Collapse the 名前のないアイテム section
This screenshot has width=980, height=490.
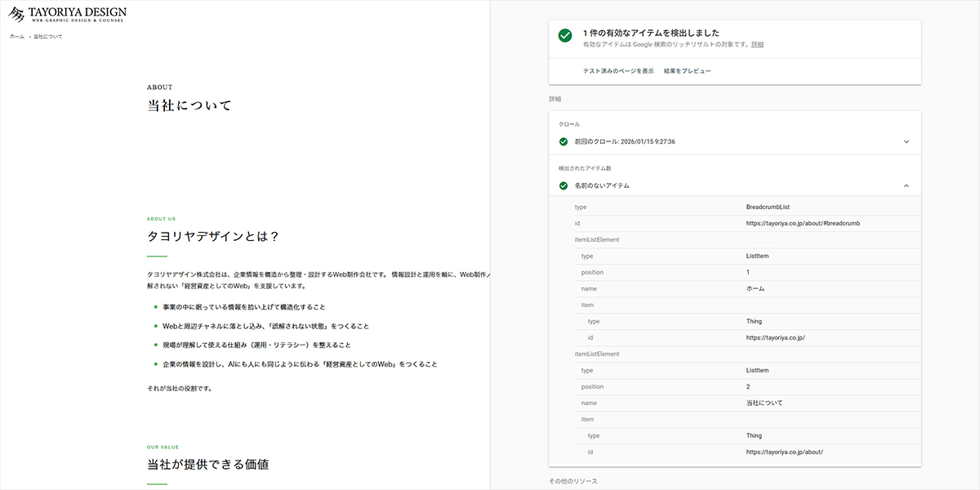(x=906, y=185)
